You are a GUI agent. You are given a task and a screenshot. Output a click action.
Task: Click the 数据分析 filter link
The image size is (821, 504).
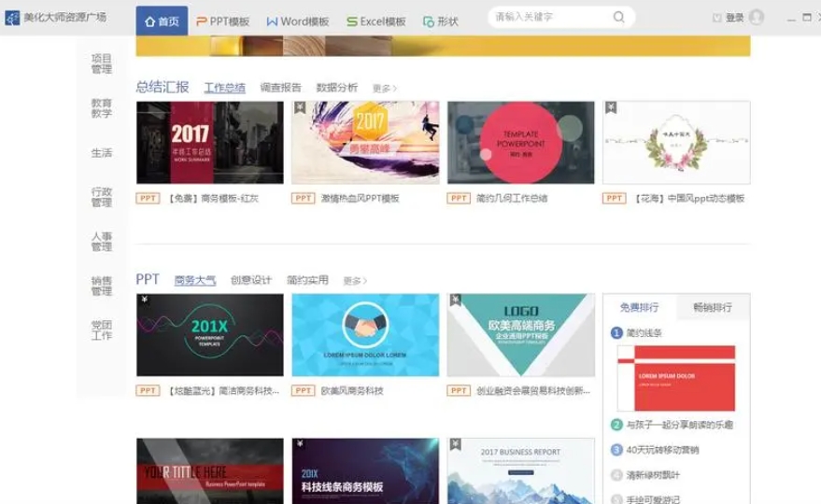(336, 88)
